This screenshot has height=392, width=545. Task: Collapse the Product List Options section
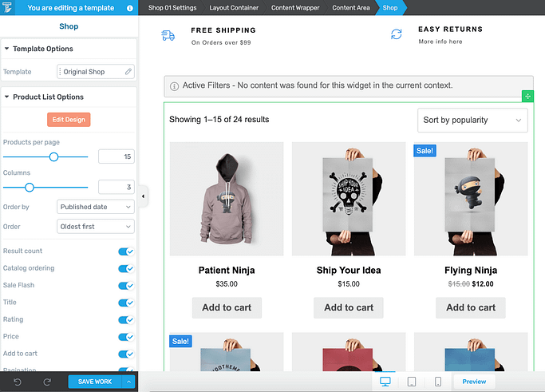[x=6, y=97]
